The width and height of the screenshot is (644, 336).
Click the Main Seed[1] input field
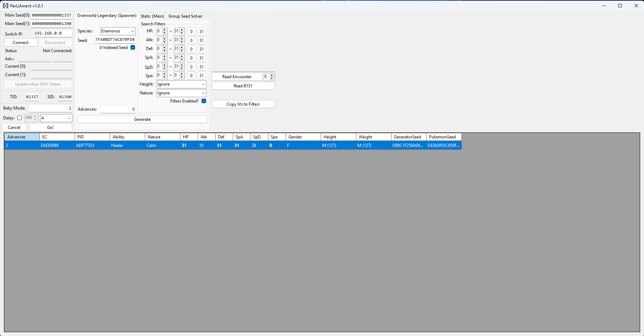point(52,24)
